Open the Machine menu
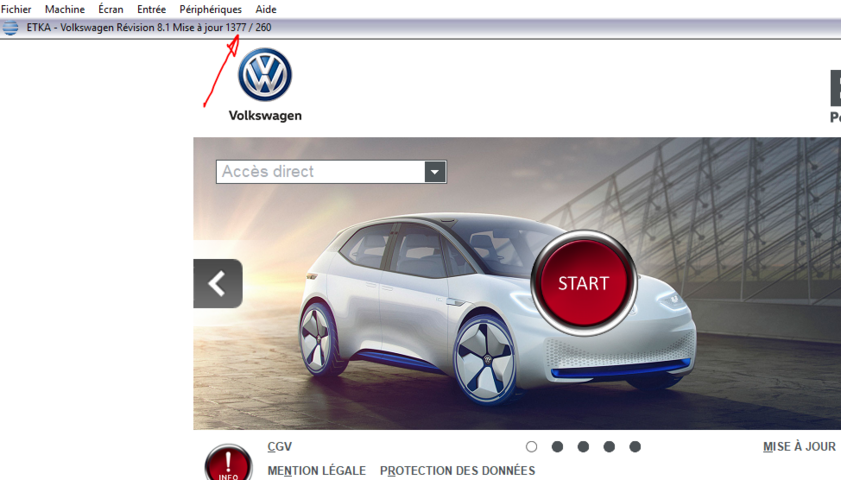841x480 pixels. (x=65, y=9)
